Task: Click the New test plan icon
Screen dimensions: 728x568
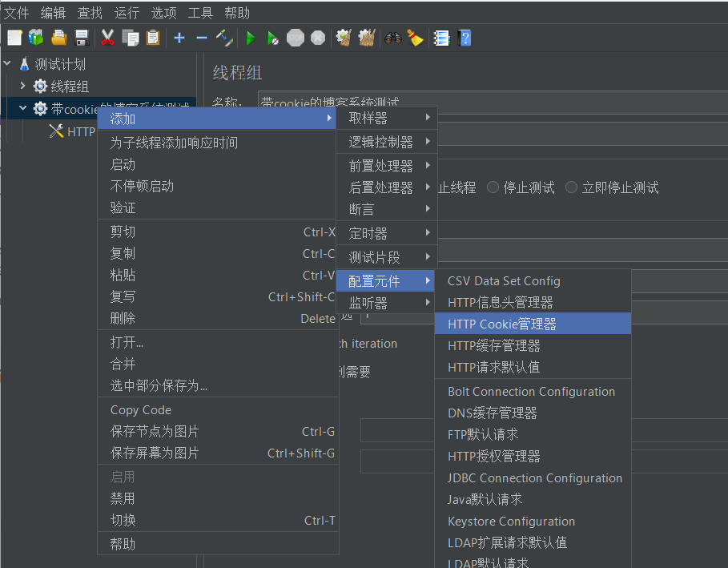Action: [14, 38]
